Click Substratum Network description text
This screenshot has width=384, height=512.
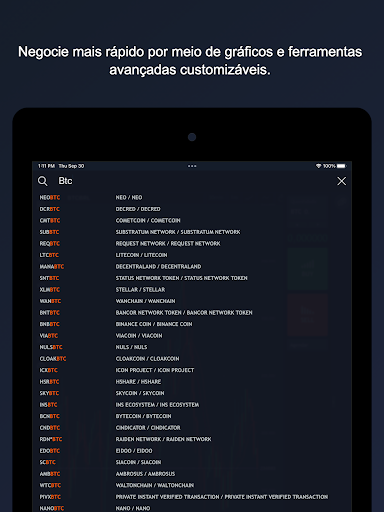coord(178,232)
